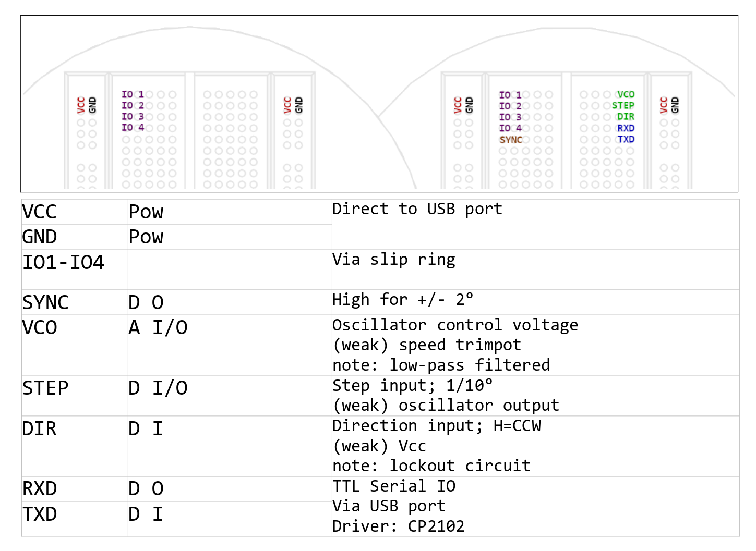Click the brown SYNC pin label

click(x=511, y=140)
